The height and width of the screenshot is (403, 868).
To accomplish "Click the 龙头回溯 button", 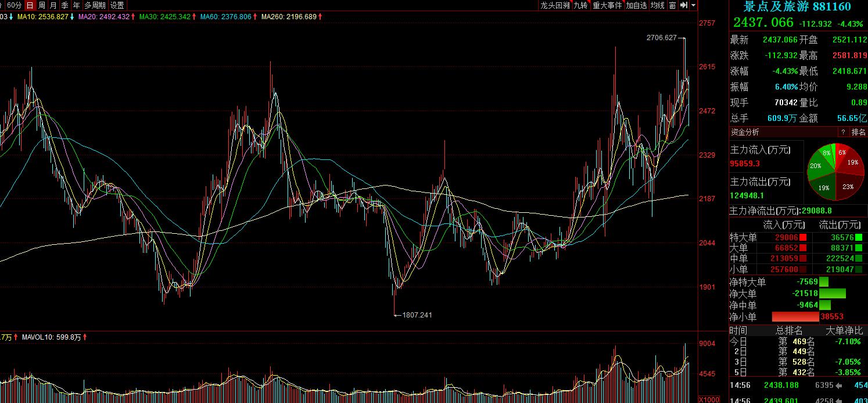I will (555, 5).
